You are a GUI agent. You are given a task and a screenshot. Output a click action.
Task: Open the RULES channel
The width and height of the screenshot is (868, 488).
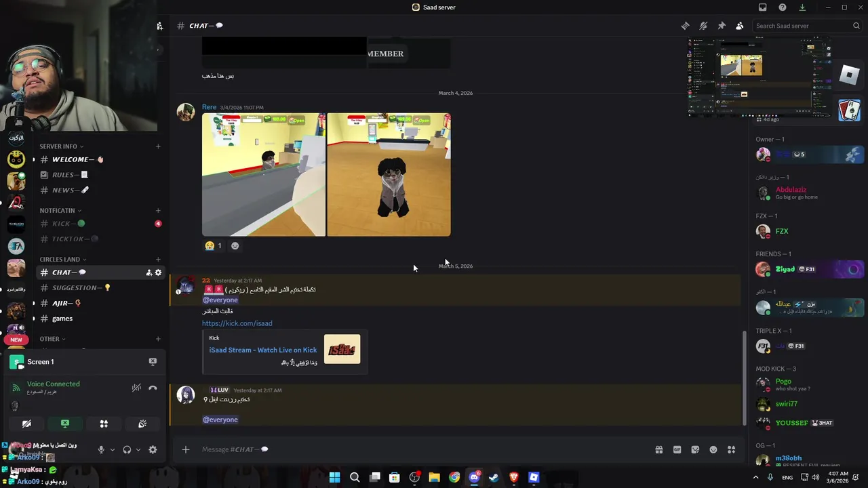(x=100, y=175)
